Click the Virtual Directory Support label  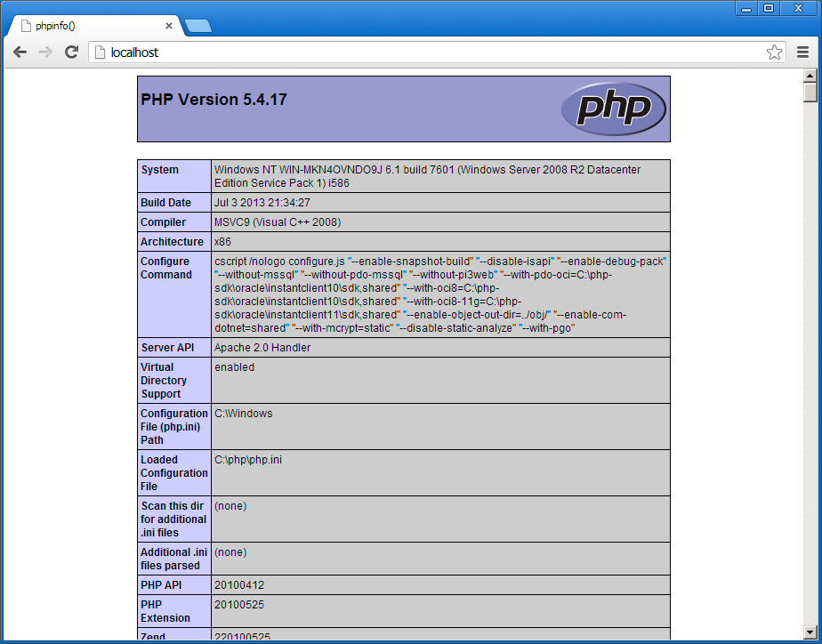pos(164,381)
